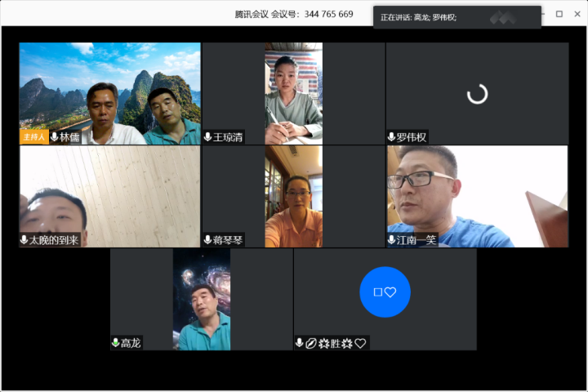Select 蒋琴琴's video feed
The image size is (588, 392).
point(293,196)
